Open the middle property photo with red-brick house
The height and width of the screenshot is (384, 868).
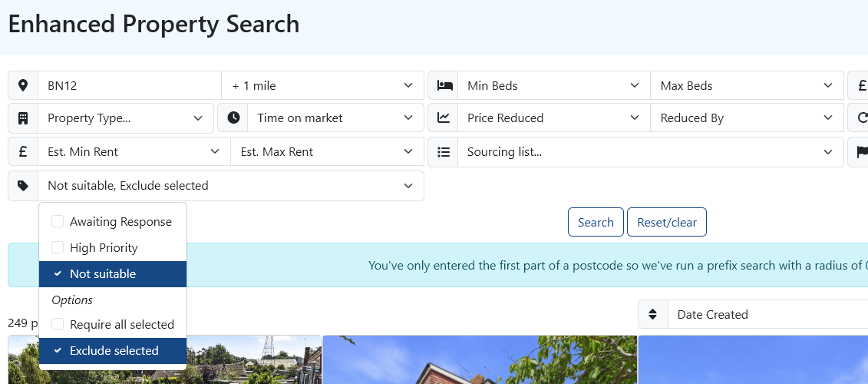click(480, 359)
